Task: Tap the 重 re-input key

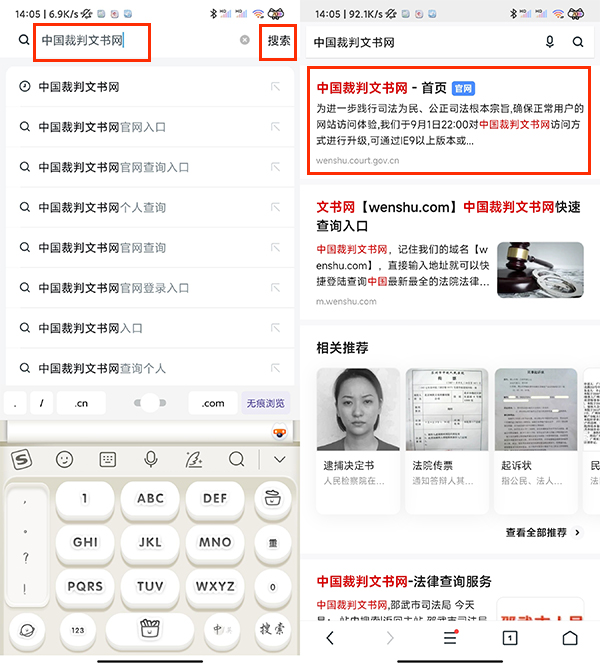Action: [273, 543]
